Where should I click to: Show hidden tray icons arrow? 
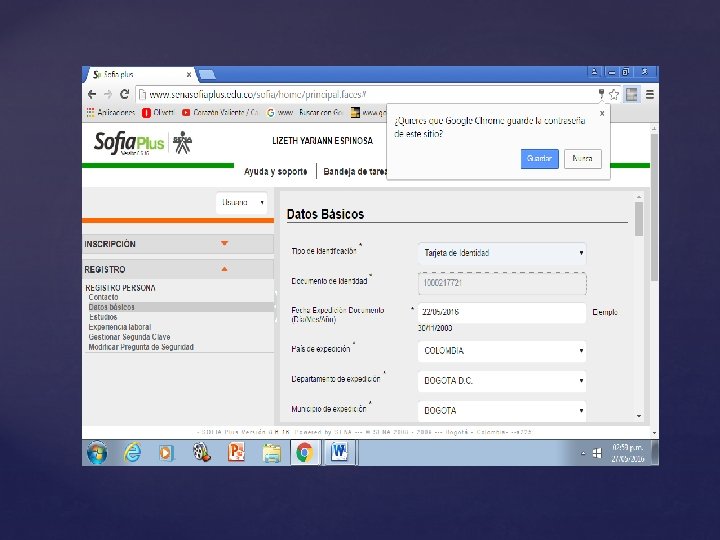point(583,453)
